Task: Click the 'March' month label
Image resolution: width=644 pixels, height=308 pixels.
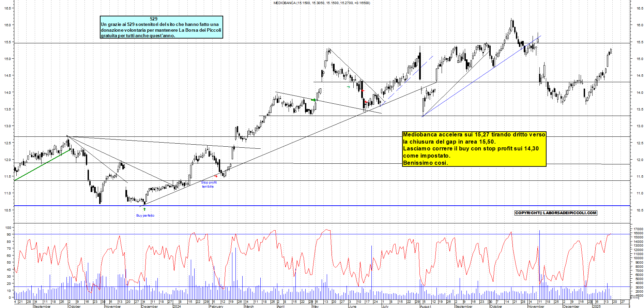Action: [x=249, y=306]
